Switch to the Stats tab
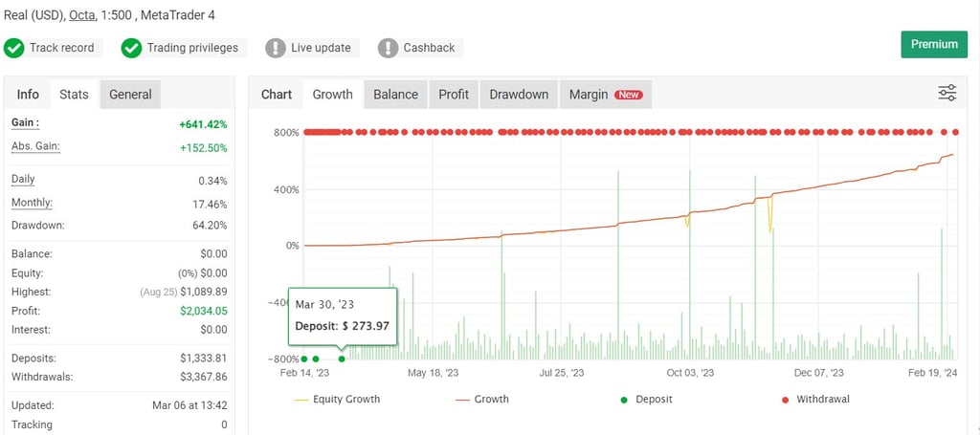980x435 pixels. pyautogui.click(x=74, y=95)
